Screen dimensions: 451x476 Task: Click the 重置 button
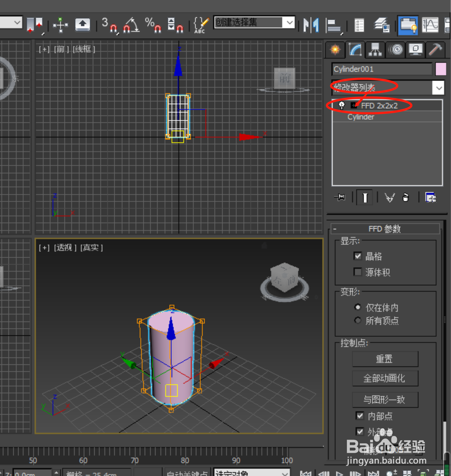point(385,359)
